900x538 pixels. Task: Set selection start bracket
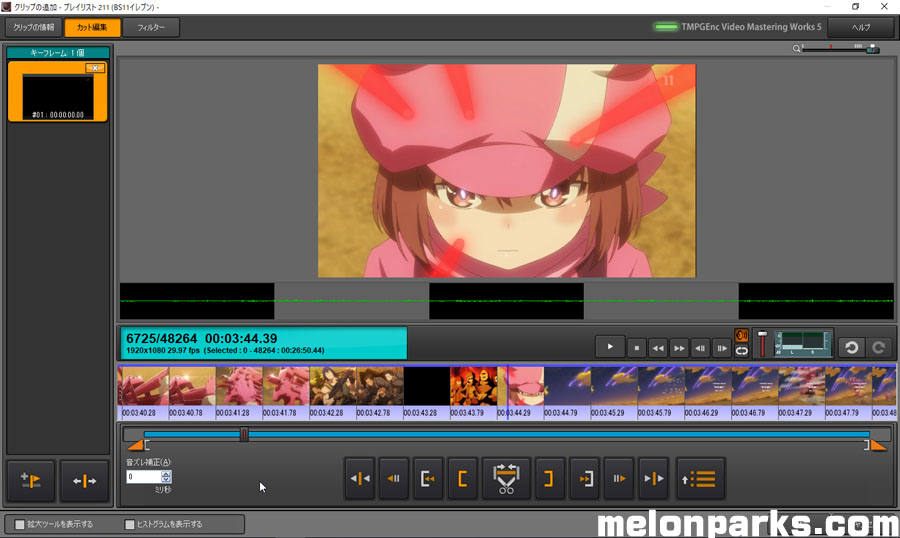click(x=463, y=478)
